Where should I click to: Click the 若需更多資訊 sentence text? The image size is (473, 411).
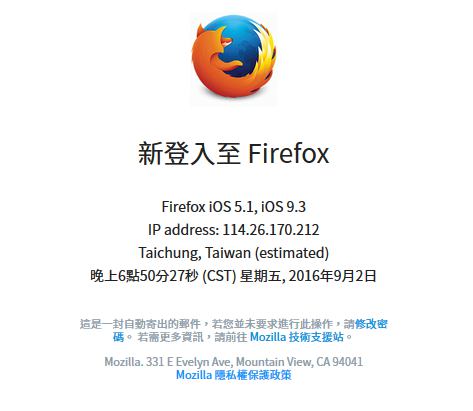point(170,337)
